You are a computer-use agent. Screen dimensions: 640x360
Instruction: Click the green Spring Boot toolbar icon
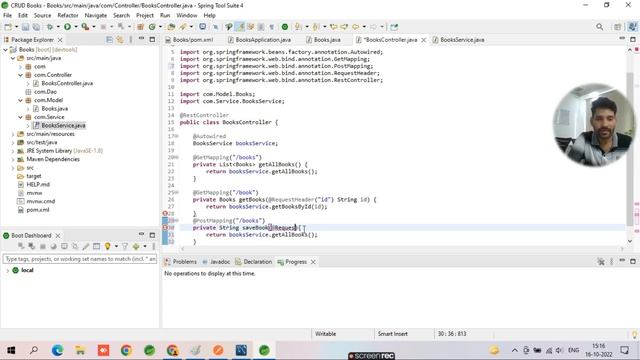coord(285,27)
